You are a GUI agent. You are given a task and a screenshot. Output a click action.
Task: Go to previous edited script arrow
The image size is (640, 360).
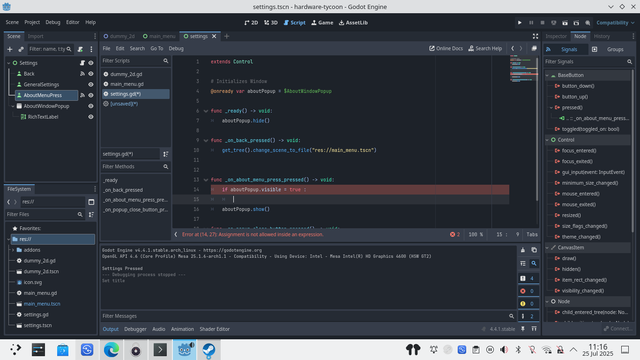513,49
